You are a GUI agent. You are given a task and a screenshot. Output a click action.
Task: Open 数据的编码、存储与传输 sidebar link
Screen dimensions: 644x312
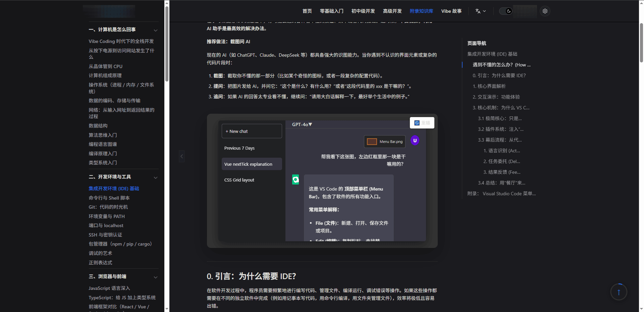114,101
